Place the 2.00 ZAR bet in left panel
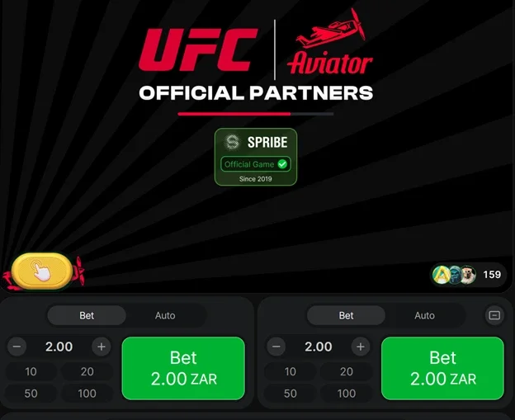 (x=183, y=368)
